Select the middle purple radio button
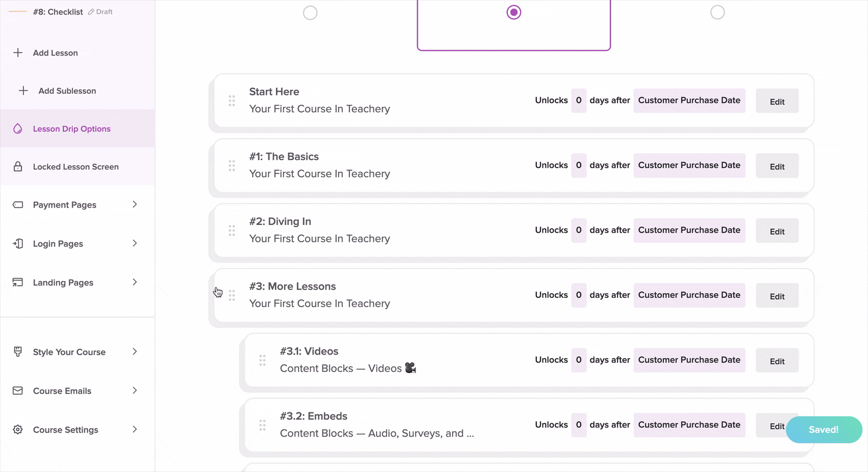 pyautogui.click(x=514, y=12)
